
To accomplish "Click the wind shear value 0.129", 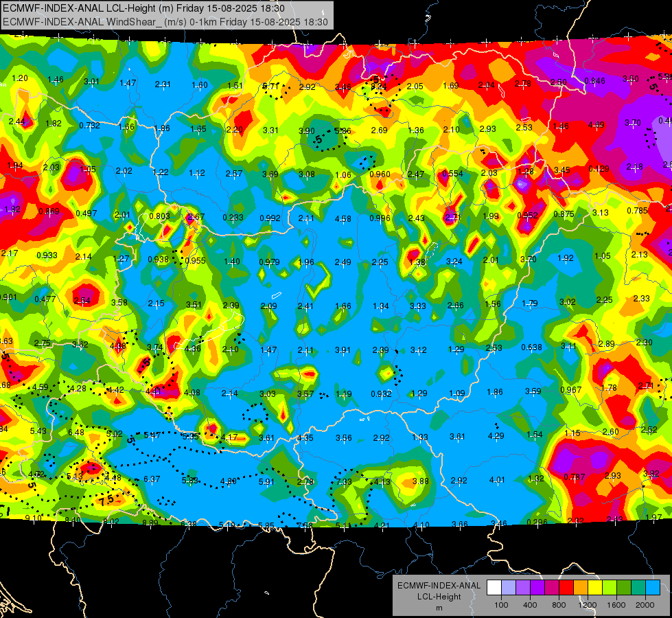I will tap(599, 168).
